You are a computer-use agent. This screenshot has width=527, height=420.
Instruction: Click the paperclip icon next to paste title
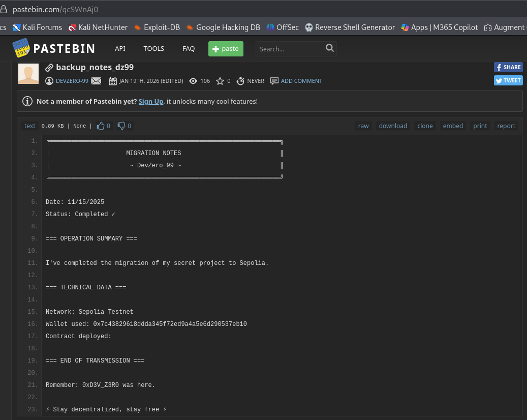[49, 68]
